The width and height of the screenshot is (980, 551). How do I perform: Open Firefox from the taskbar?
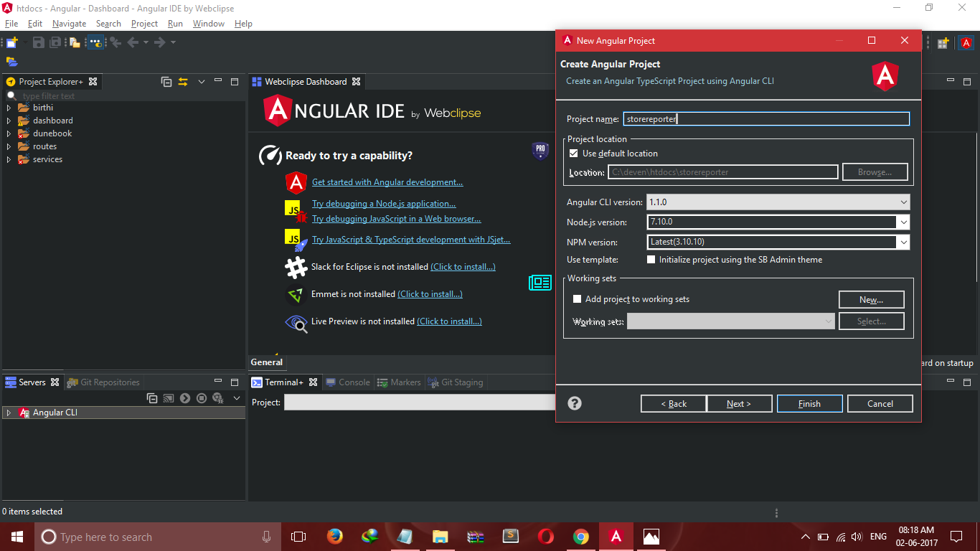[x=334, y=537]
